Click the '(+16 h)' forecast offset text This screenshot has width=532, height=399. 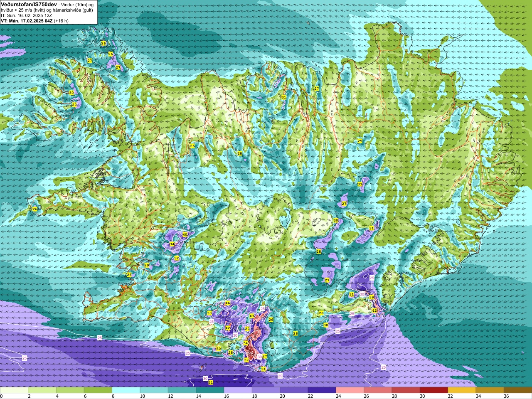tap(61, 21)
